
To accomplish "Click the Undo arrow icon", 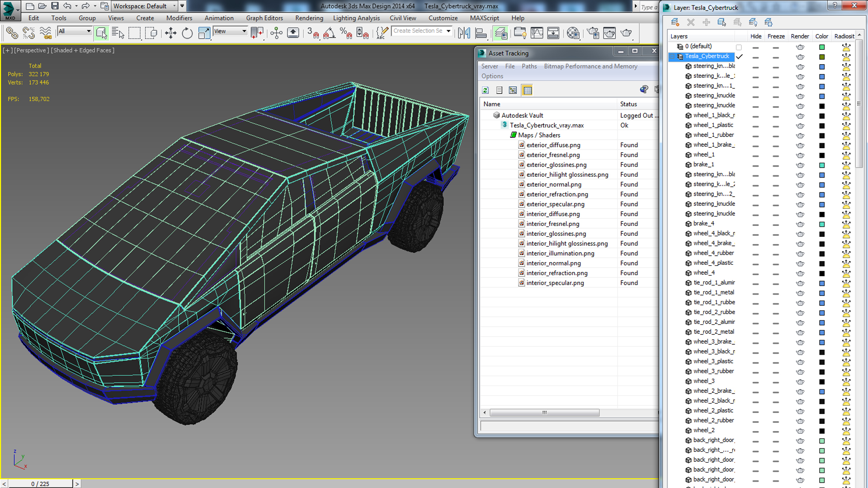I will pyautogui.click(x=67, y=6).
